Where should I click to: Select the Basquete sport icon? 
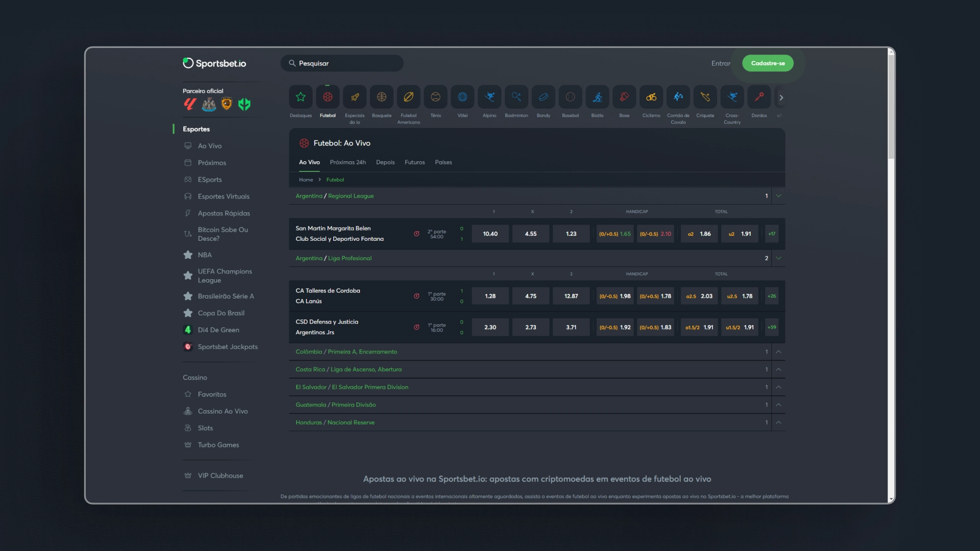click(x=382, y=97)
